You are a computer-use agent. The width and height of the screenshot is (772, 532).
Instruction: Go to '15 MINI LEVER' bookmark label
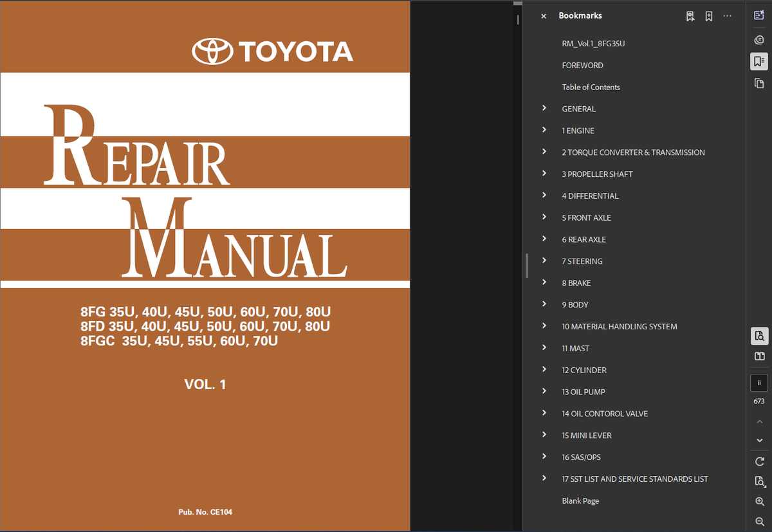[x=587, y=436]
